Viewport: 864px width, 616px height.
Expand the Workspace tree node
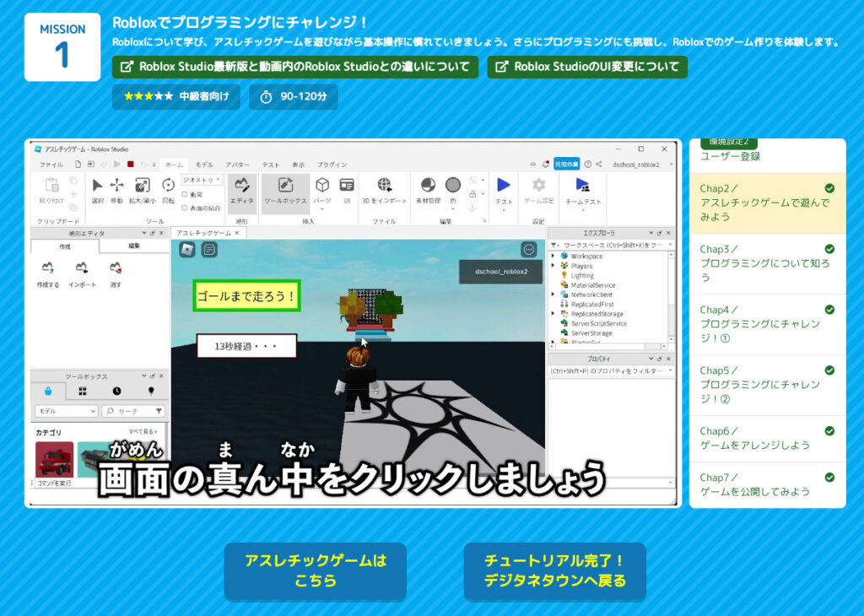[553, 257]
